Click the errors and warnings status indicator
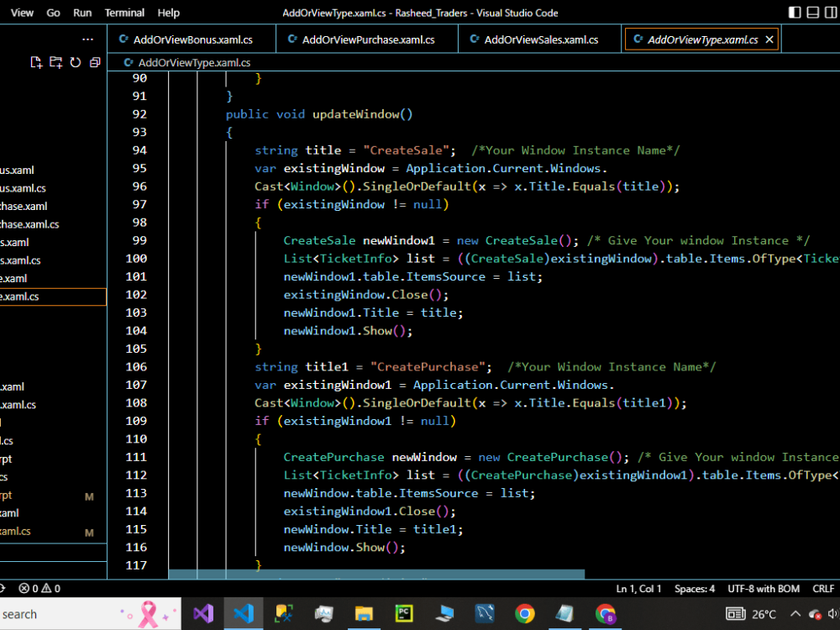The height and width of the screenshot is (630, 840). pyautogui.click(x=39, y=589)
